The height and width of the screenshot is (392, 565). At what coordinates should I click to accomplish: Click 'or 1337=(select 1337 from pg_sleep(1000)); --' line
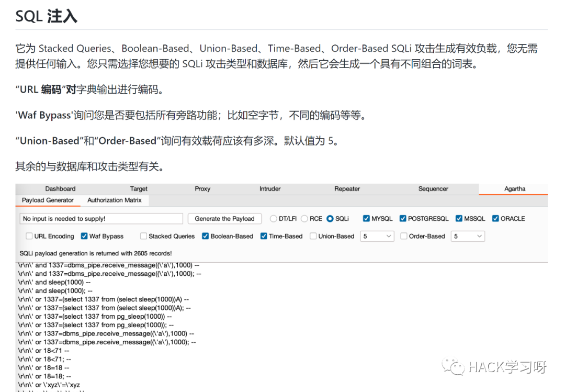tap(96, 325)
